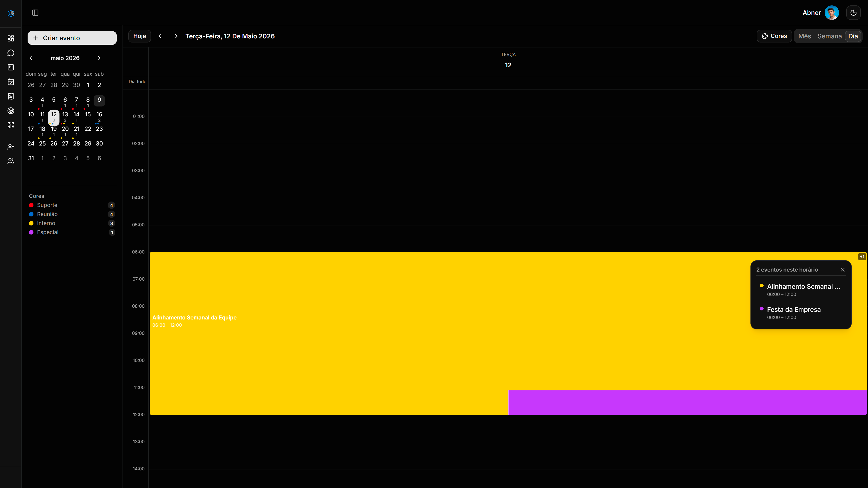This screenshot has height=488, width=868.
Task: Click the Hoje button
Action: 139,36
